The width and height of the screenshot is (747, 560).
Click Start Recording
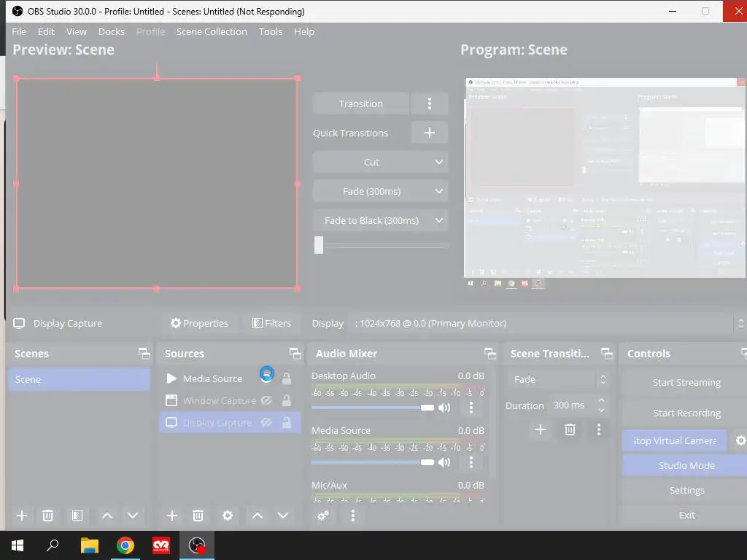(686, 413)
